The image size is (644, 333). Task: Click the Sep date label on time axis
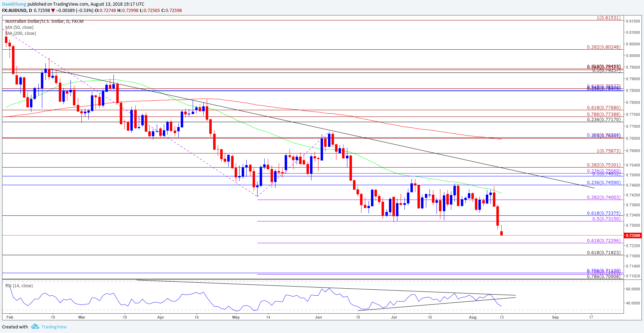click(555, 317)
